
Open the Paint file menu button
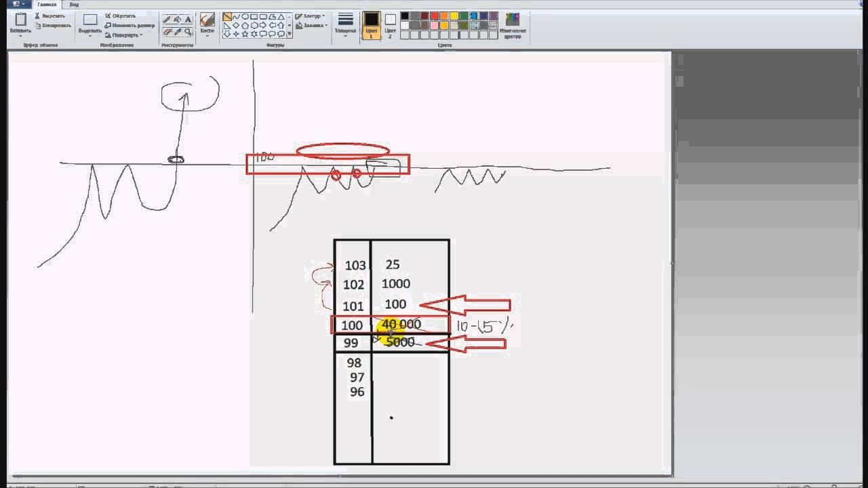18,4
